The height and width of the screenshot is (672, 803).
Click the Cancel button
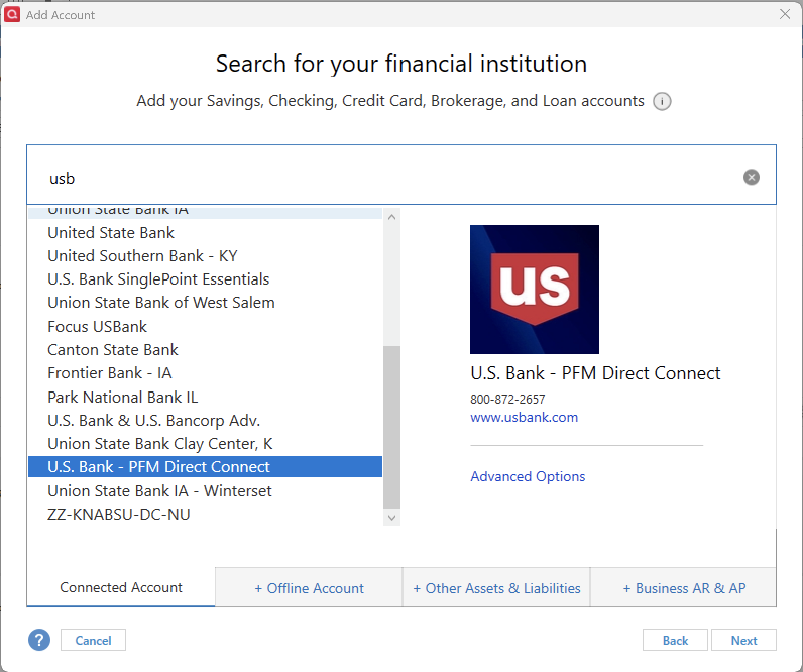93,640
